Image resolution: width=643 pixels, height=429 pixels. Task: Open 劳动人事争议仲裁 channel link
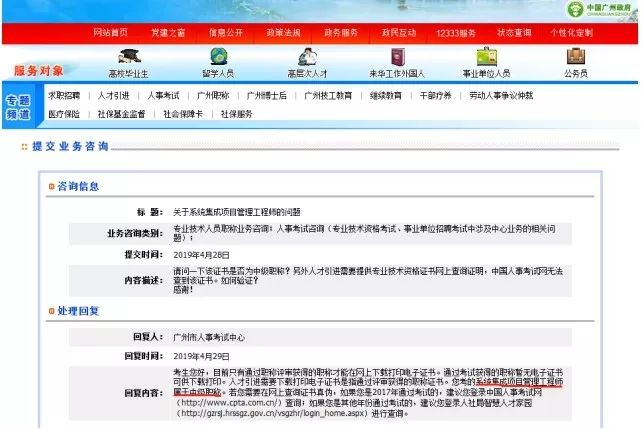pyautogui.click(x=501, y=96)
